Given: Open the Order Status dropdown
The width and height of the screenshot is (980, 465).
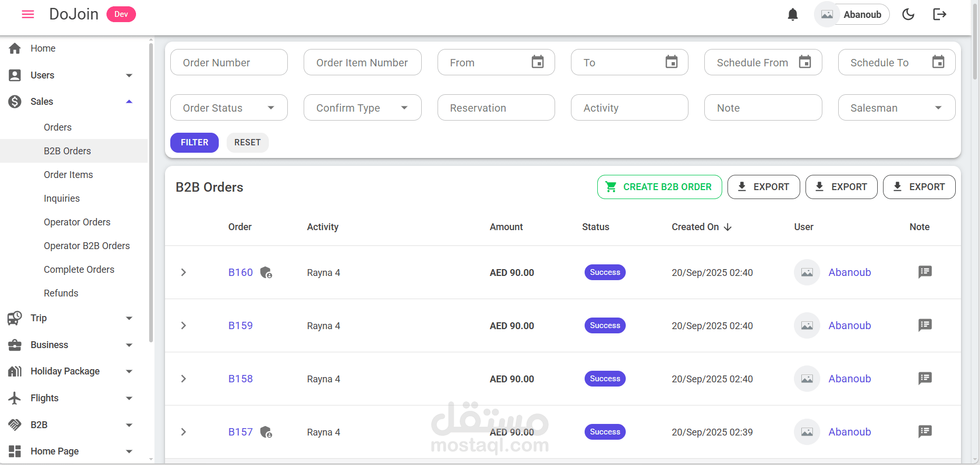Looking at the screenshot, I should tap(229, 108).
